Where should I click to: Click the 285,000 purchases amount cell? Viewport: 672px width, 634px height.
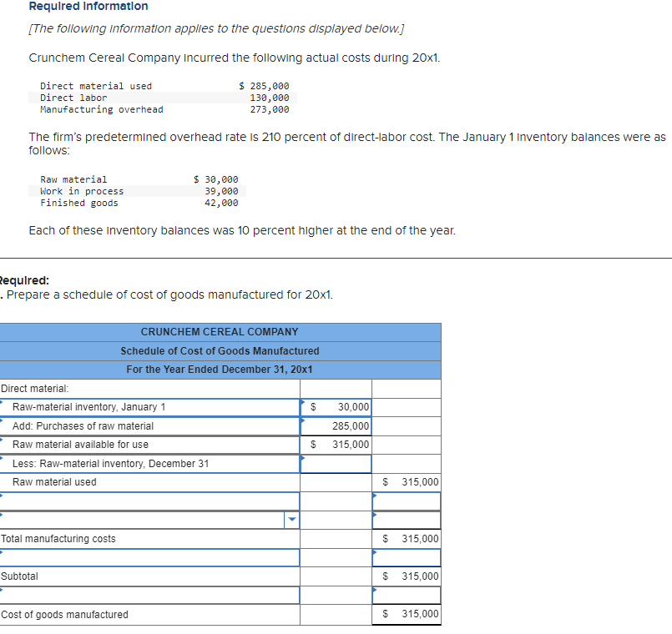(336, 426)
